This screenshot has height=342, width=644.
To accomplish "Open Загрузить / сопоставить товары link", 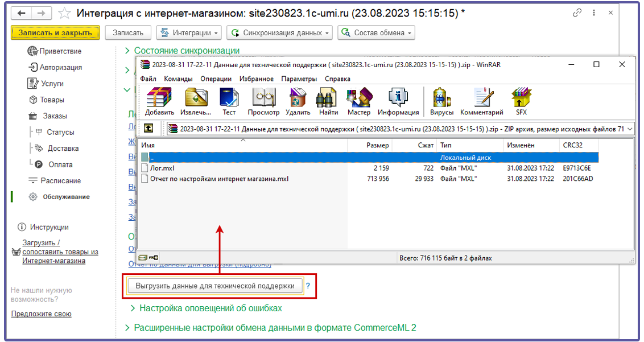I will click(x=60, y=252).
